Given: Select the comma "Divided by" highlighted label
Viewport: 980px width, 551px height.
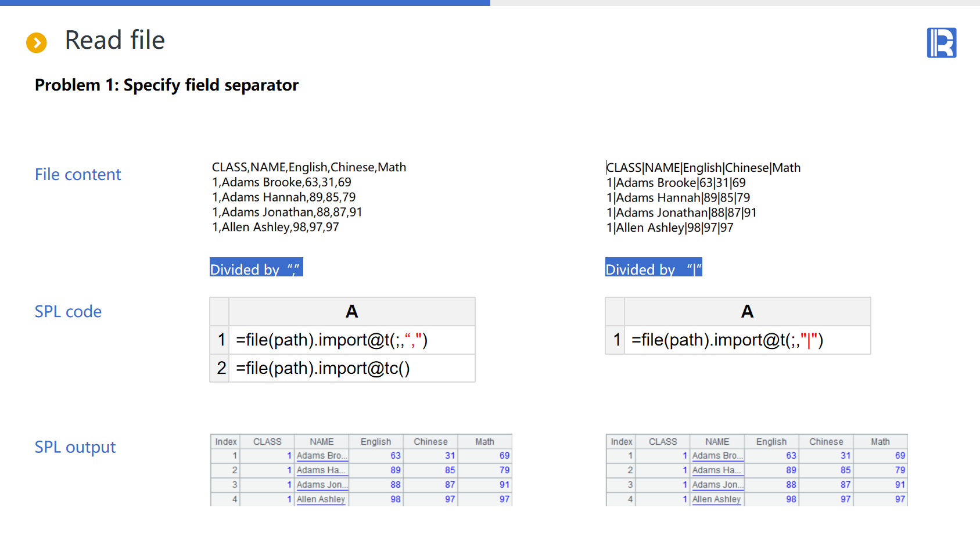Looking at the screenshot, I should pos(256,268).
